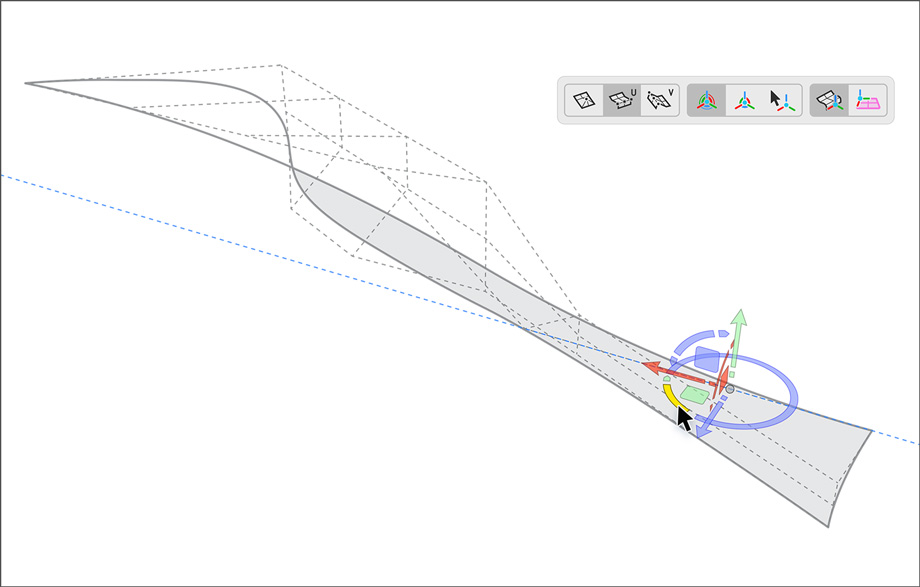Toggle the V-direction row selection mode
The width and height of the screenshot is (920, 587).
pyautogui.click(x=660, y=100)
